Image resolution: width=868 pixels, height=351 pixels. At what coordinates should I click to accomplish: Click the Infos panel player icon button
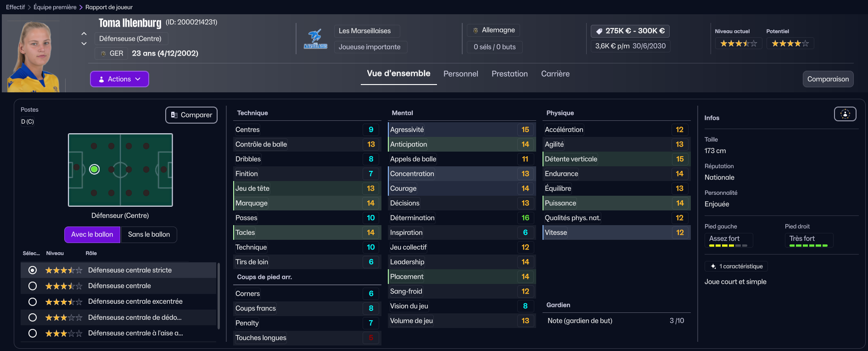(845, 114)
